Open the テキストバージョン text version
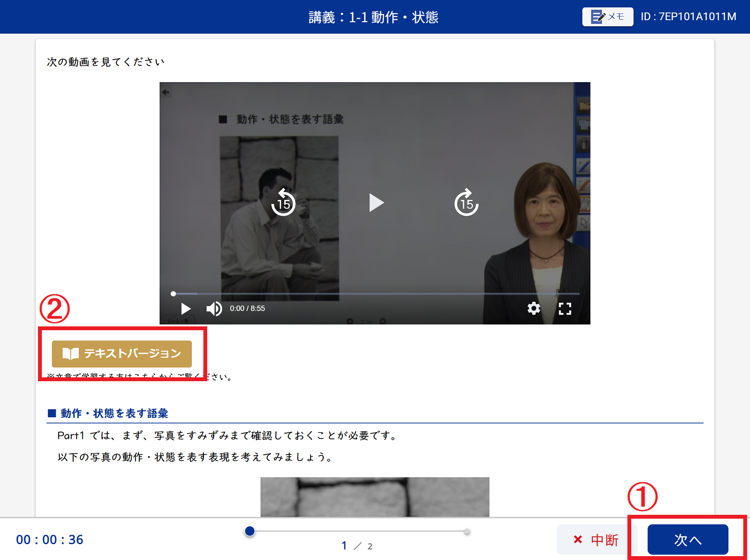This screenshot has width=750, height=560. coord(122,354)
